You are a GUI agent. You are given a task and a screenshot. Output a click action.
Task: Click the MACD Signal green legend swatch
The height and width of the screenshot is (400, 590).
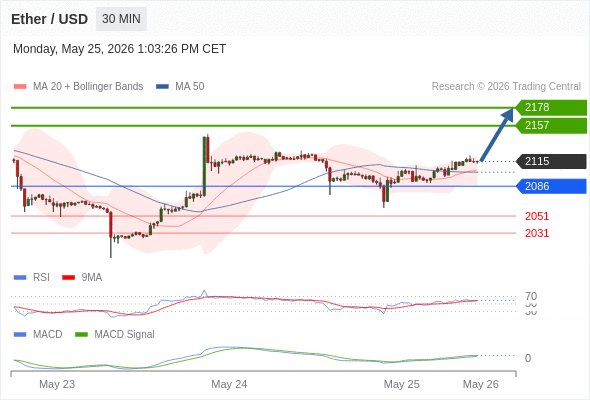[x=81, y=335]
